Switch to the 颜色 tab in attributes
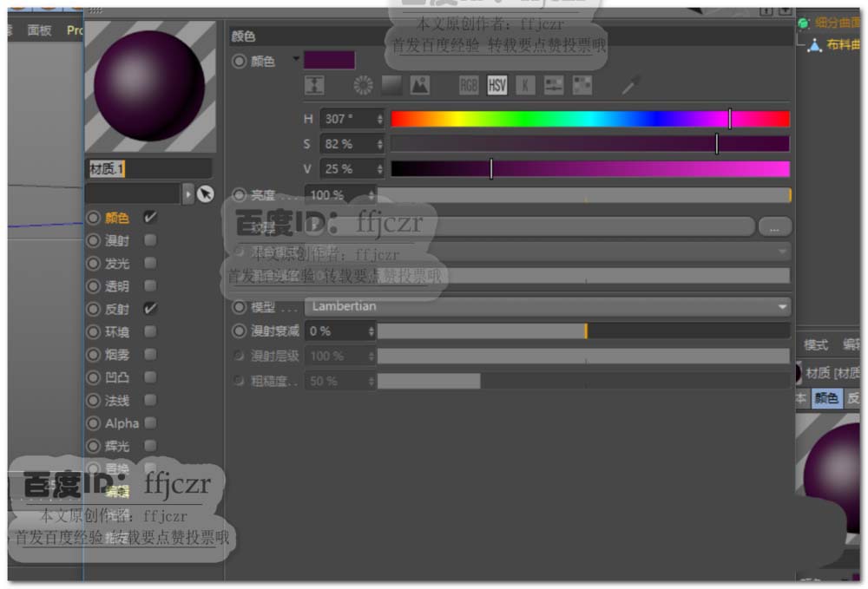Image resolution: width=868 pixels, height=589 pixels. pyautogui.click(x=827, y=398)
